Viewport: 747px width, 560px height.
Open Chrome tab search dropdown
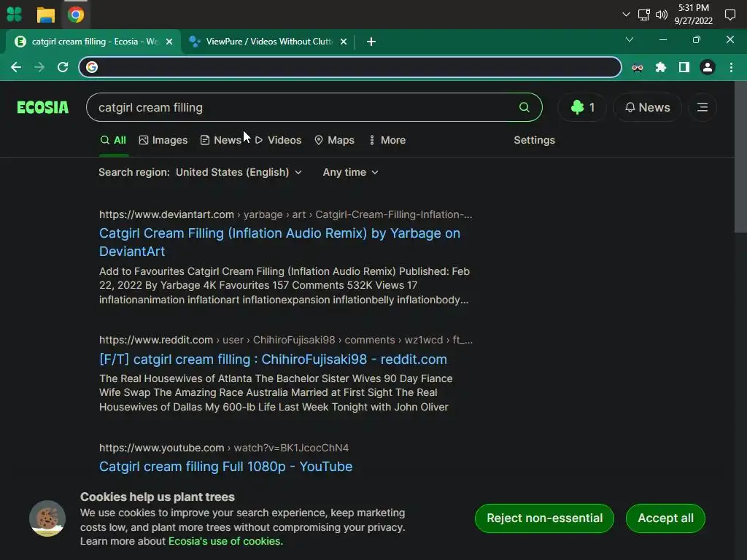point(630,39)
